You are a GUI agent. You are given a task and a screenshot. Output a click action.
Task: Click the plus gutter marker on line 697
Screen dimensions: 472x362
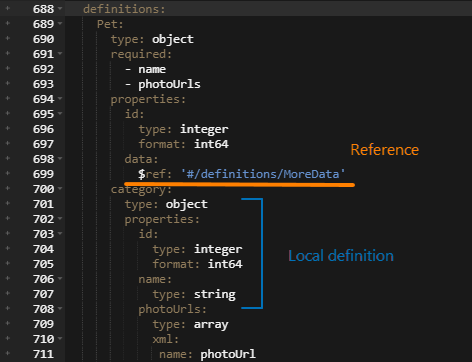(8, 143)
